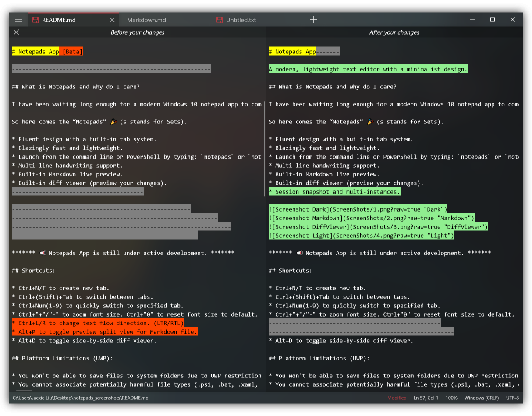Click the added line 'A modern, lightweight text editor'
The height and width of the screenshot is (416, 532).
[x=368, y=69]
